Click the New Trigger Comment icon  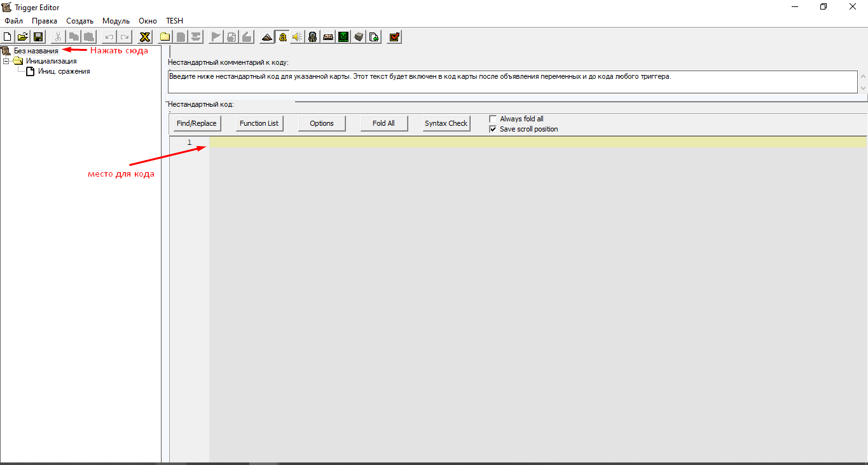(x=196, y=37)
